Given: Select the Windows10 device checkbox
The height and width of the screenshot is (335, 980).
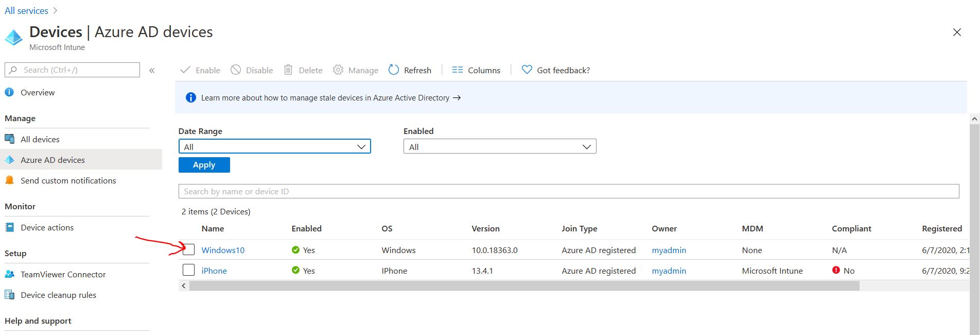Looking at the screenshot, I should 189,249.
